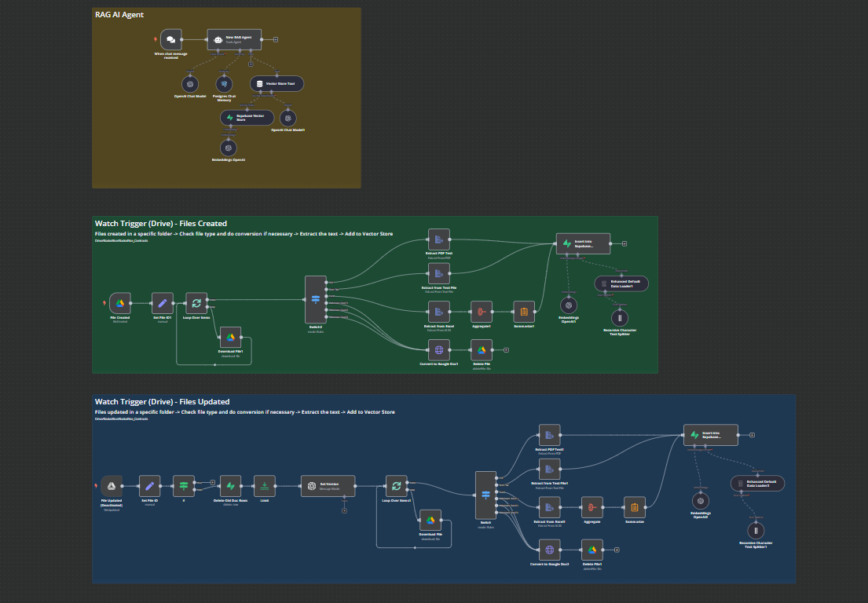Select the Recursive Character Text Splitter node
868x603 pixels.
point(620,317)
